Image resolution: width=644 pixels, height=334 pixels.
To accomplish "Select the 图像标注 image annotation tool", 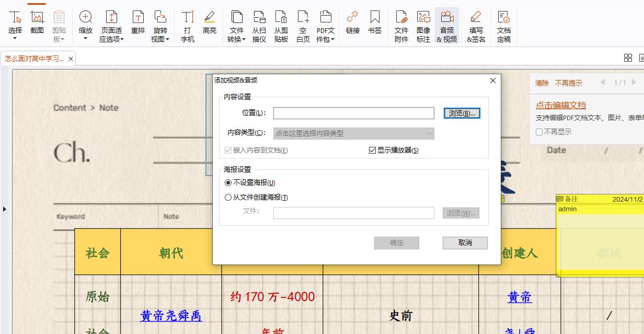I will [423, 26].
